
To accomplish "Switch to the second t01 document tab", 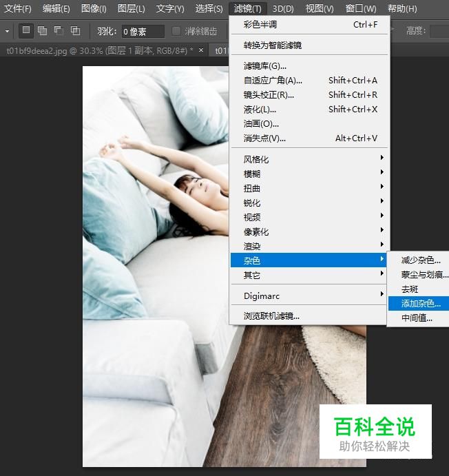I will pos(219,50).
